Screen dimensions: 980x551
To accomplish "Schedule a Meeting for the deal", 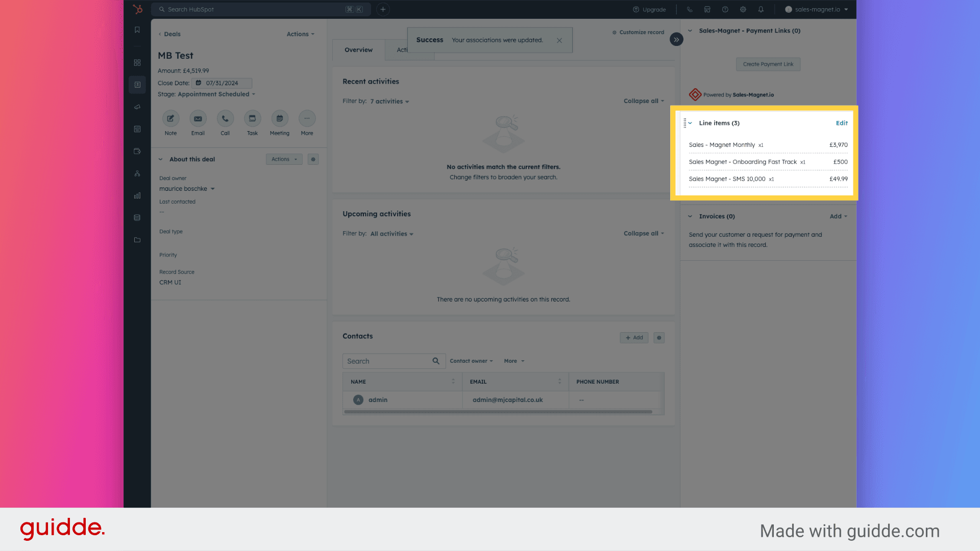I will [x=280, y=118].
